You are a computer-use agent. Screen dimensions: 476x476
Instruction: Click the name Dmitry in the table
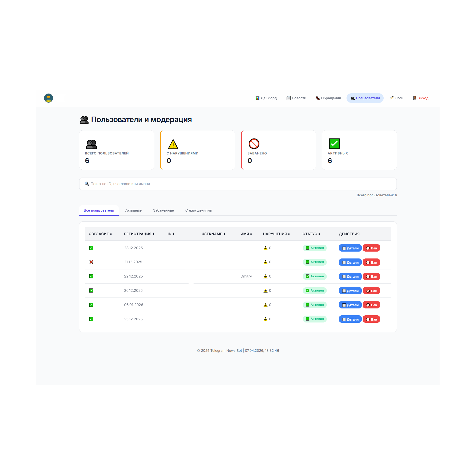click(246, 276)
